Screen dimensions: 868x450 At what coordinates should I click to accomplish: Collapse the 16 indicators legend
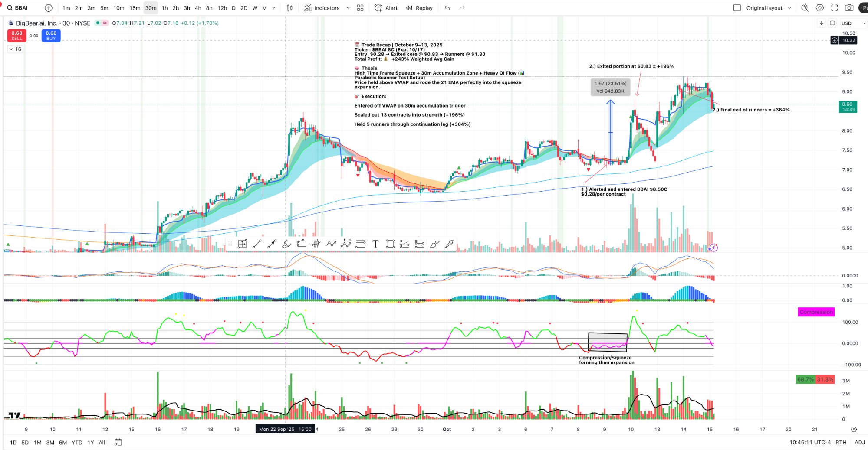[15, 49]
